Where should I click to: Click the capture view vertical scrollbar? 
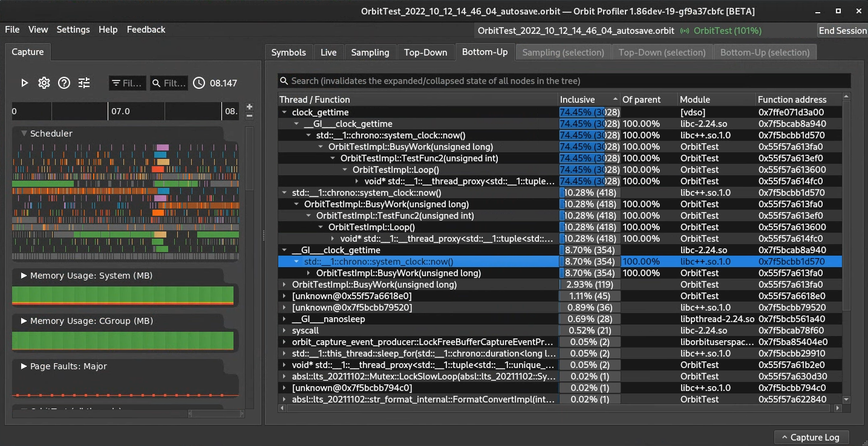coord(249,157)
